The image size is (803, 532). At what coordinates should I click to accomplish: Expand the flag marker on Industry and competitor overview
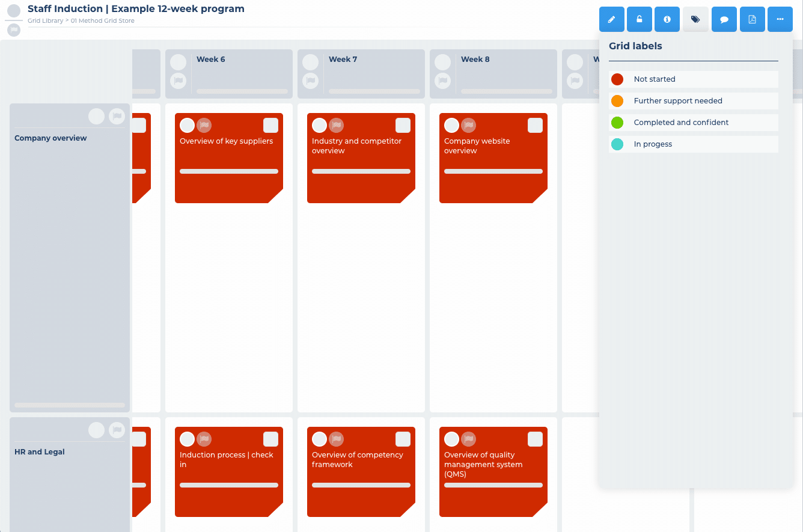pos(335,126)
